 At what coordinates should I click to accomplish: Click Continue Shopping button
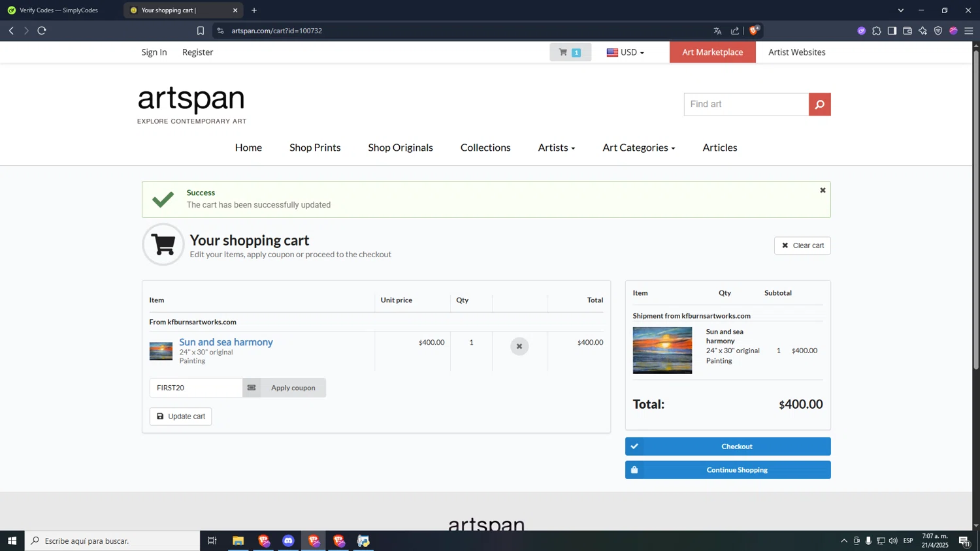pos(728,470)
